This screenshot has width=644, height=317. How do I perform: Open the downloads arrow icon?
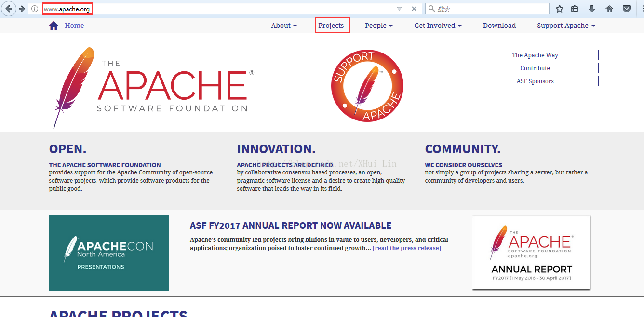point(592,9)
